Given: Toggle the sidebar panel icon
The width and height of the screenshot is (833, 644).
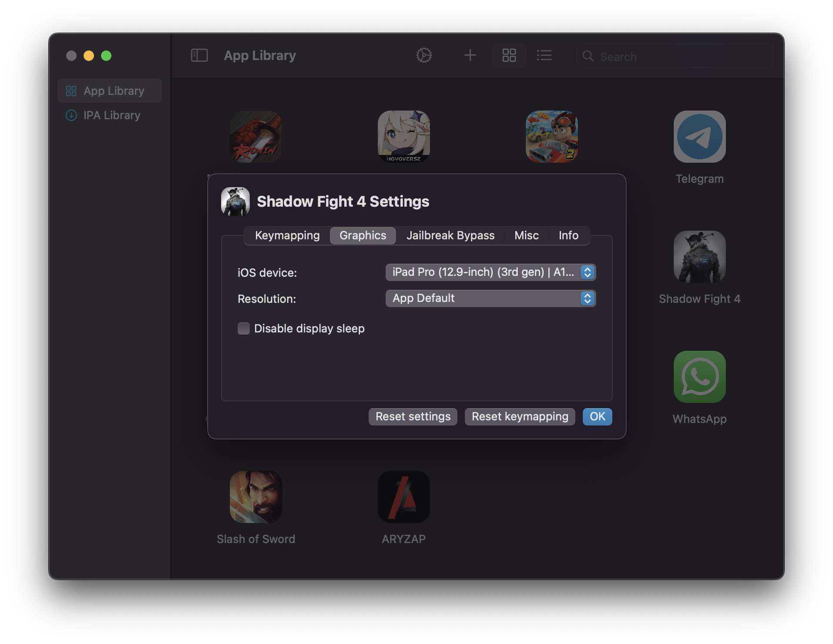Looking at the screenshot, I should (x=199, y=55).
